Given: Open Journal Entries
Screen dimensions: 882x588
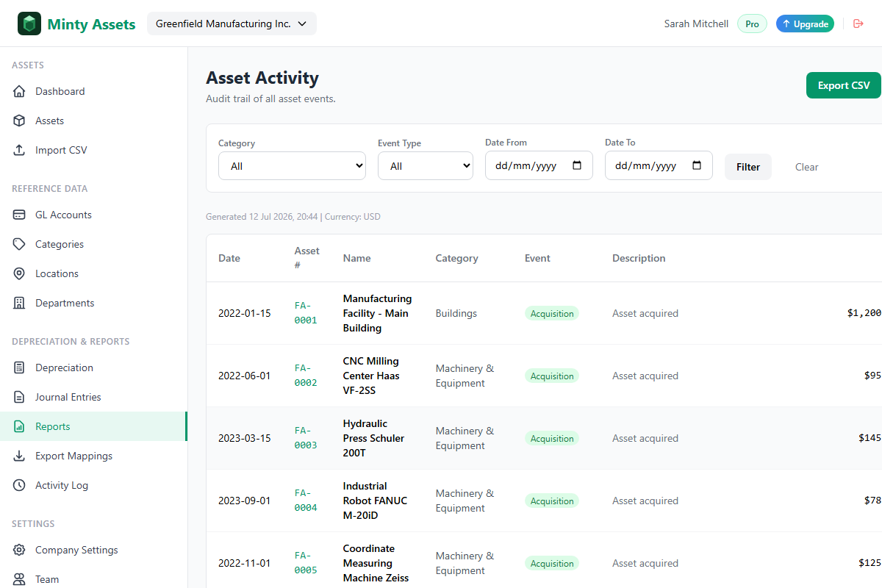Looking at the screenshot, I should (x=94, y=397).
